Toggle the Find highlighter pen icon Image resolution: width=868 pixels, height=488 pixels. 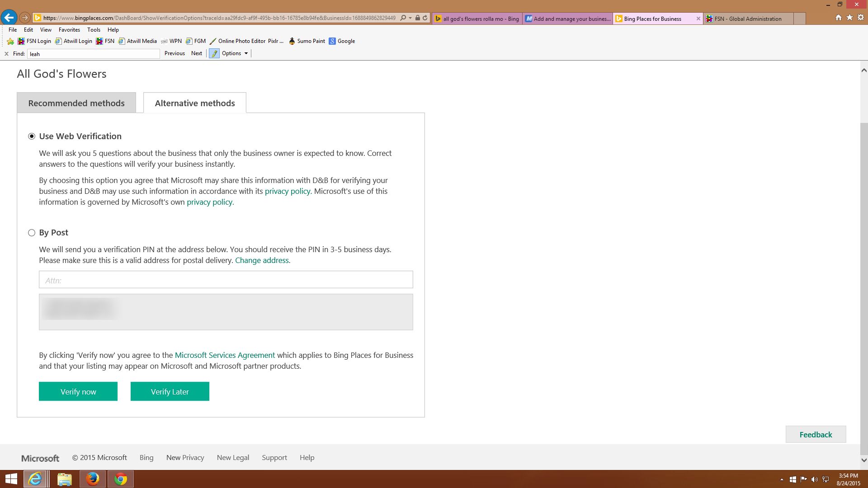(214, 53)
